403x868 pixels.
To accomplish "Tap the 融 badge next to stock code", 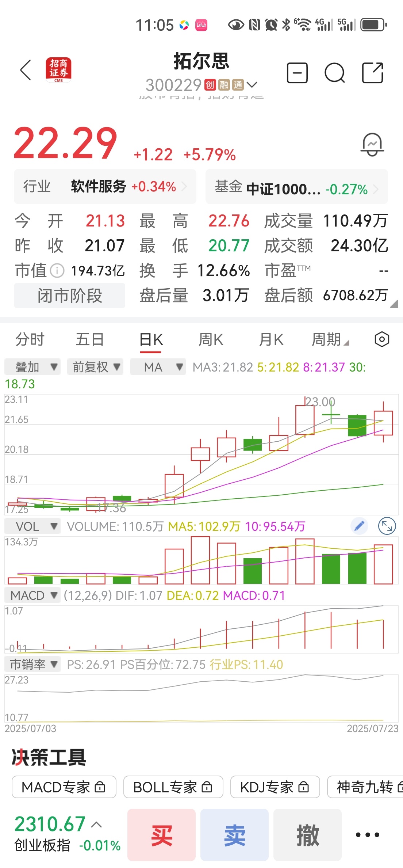I will [224, 85].
